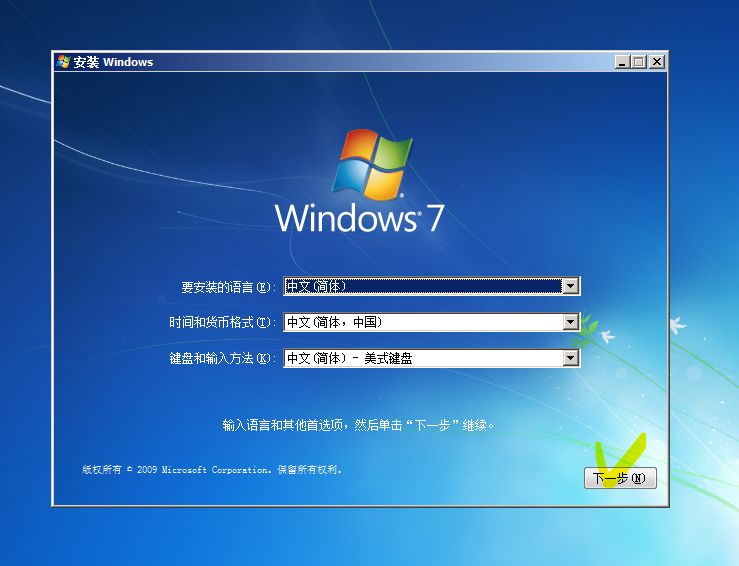Open the time and currency format dropdown arrow
The height and width of the screenshot is (566, 739).
pyautogui.click(x=570, y=322)
